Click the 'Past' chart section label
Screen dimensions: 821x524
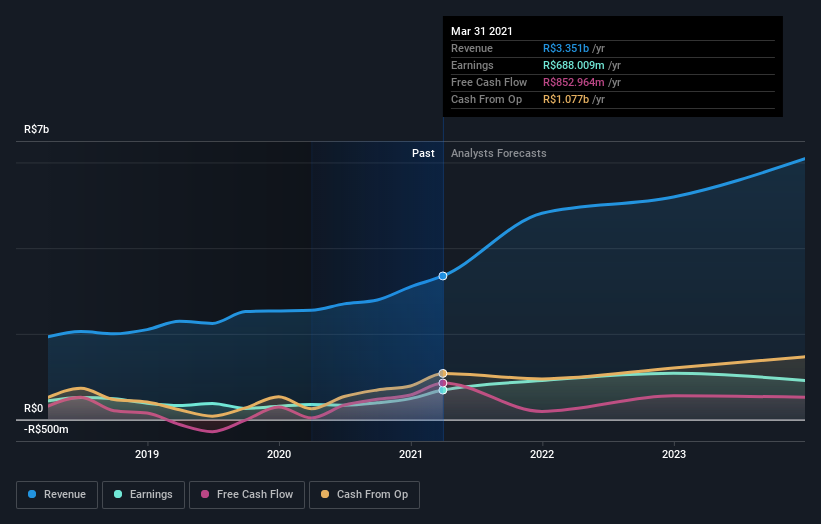coord(423,153)
